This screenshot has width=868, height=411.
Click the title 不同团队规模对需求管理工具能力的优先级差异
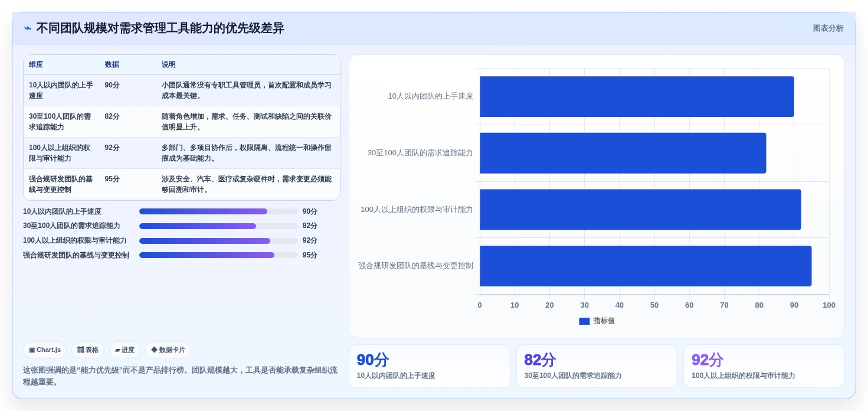[160, 28]
